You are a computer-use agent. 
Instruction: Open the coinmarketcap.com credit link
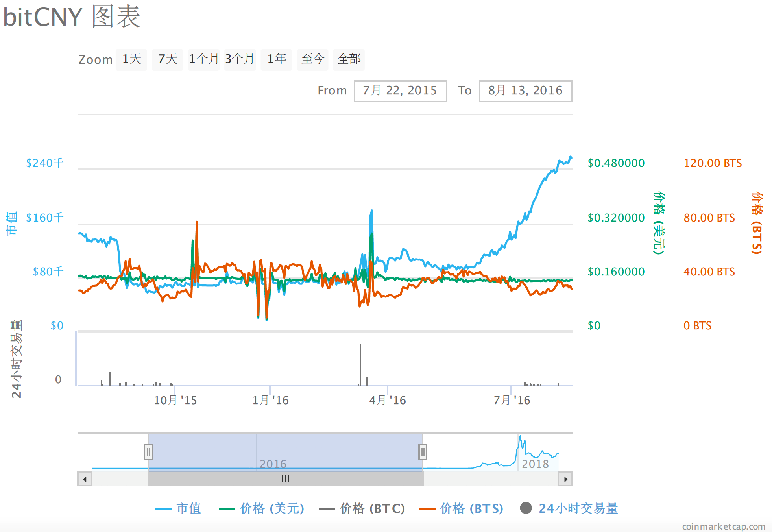point(723,526)
